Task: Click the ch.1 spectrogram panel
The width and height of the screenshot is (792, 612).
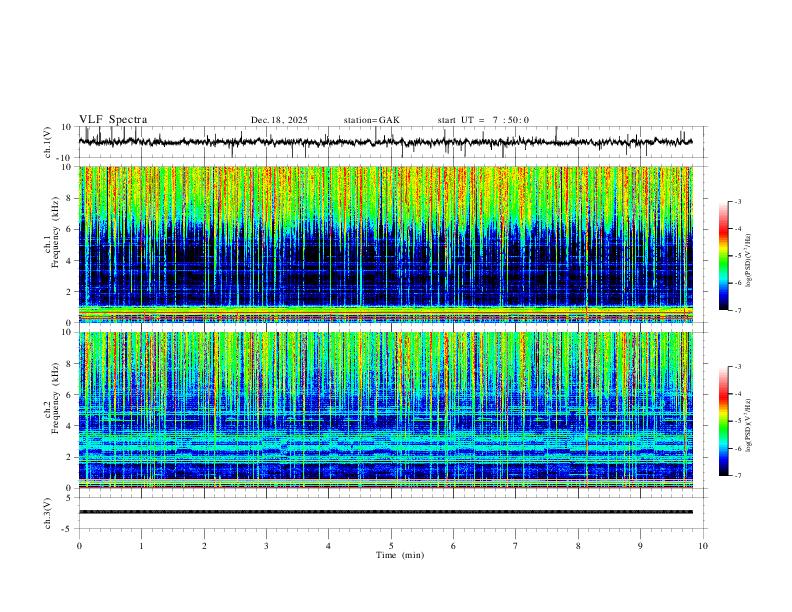Action: (x=386, y=244)
